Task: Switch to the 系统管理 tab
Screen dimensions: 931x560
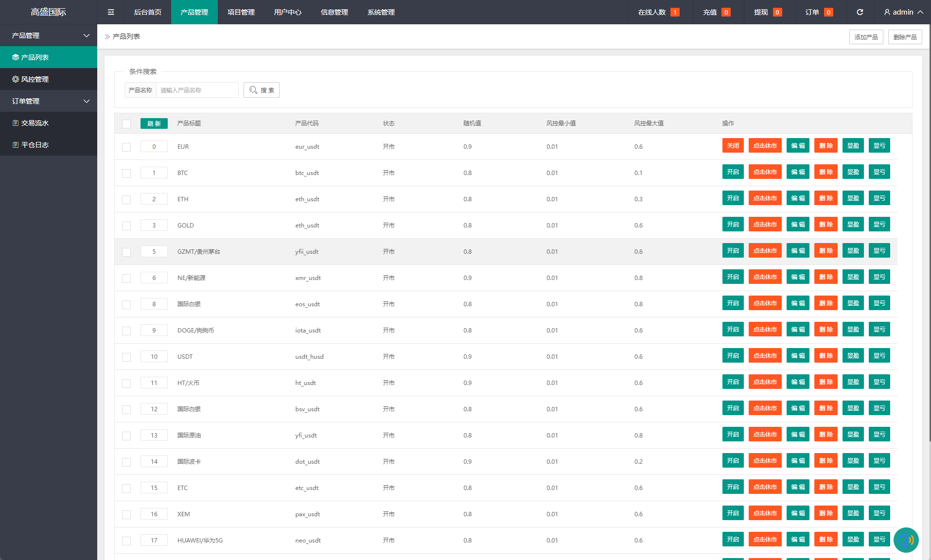Action: pos(381,12)
